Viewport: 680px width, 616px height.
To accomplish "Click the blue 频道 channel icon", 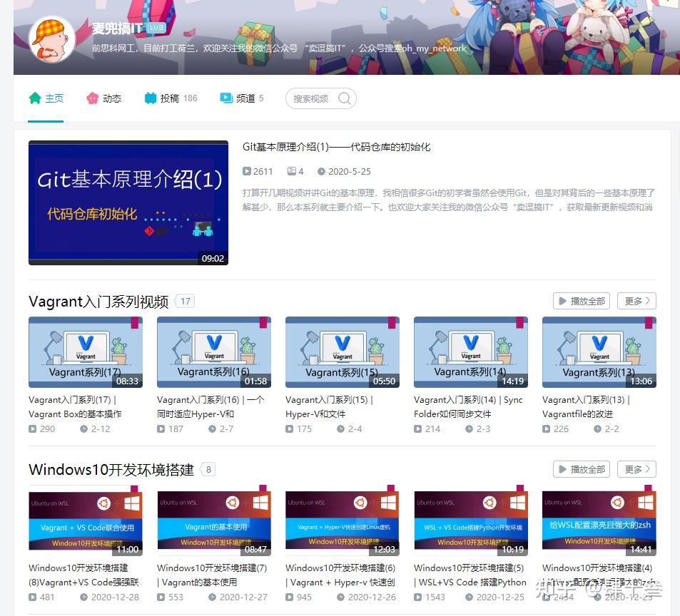I will pyautogui.click(x=226, y=98).
